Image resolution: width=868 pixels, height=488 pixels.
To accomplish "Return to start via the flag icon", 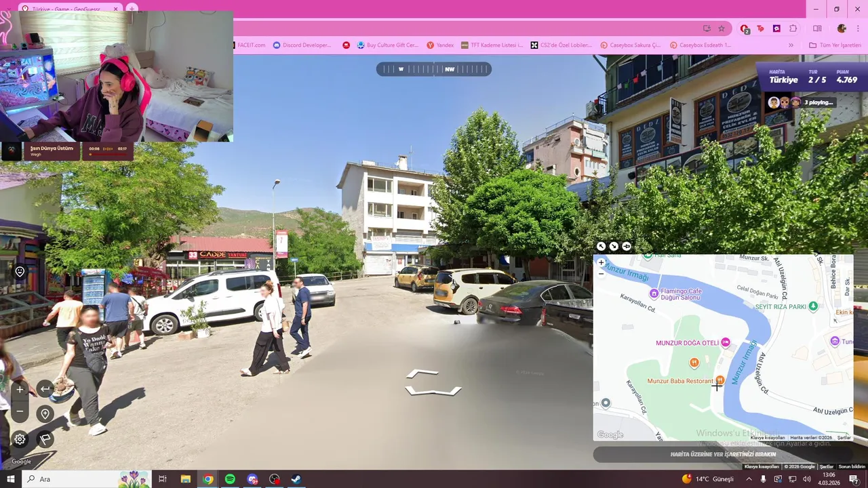I will [x=45, y=439].
